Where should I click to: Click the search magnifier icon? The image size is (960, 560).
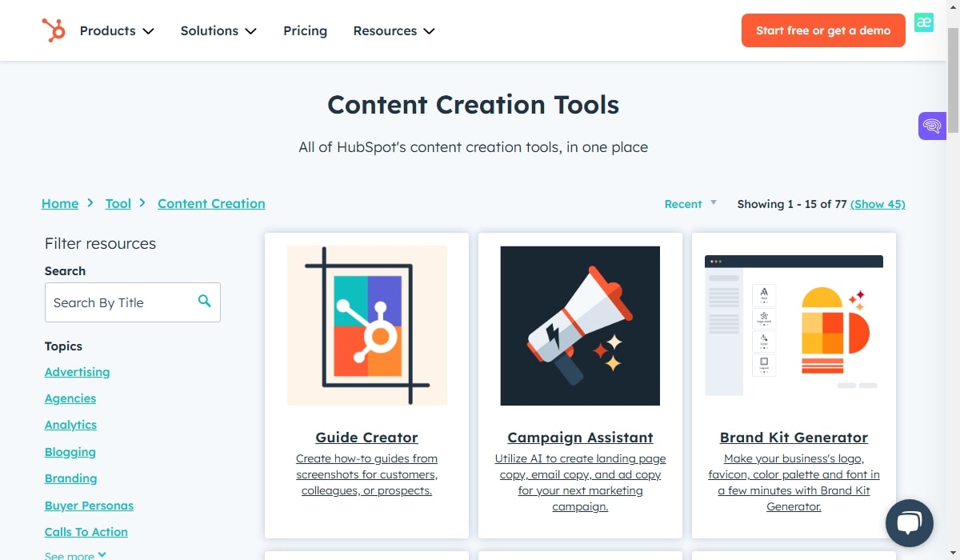(205, 302)
